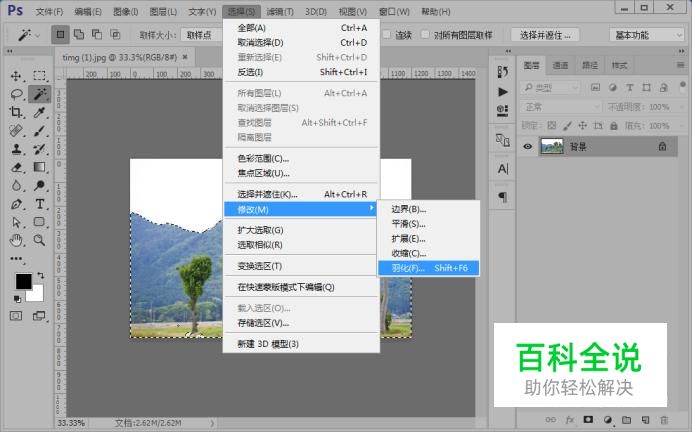Select the Blur tool
The height and width of the screenshot is (432, 692).
[x=16, y=185]
